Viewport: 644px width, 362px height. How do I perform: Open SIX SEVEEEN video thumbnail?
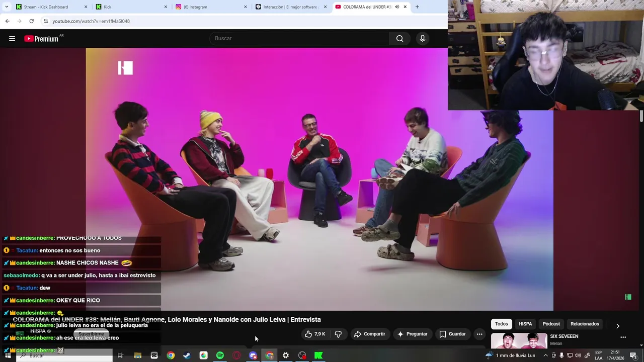[x=519, y=341]
